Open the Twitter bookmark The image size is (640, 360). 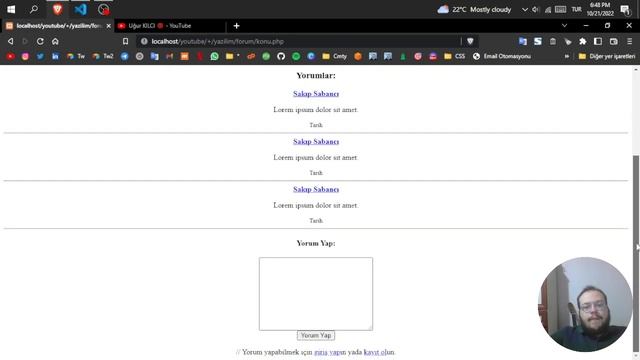40,56
